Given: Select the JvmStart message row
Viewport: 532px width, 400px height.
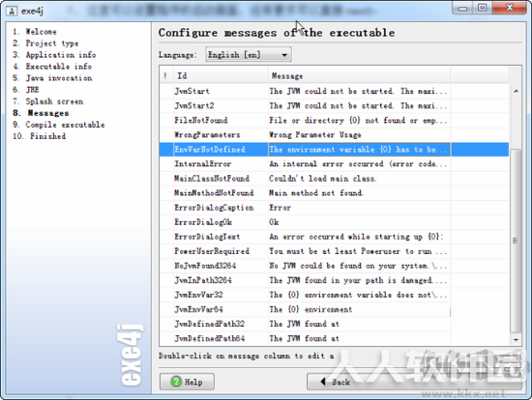Looking at the screenshot, I should pos(334,91).
